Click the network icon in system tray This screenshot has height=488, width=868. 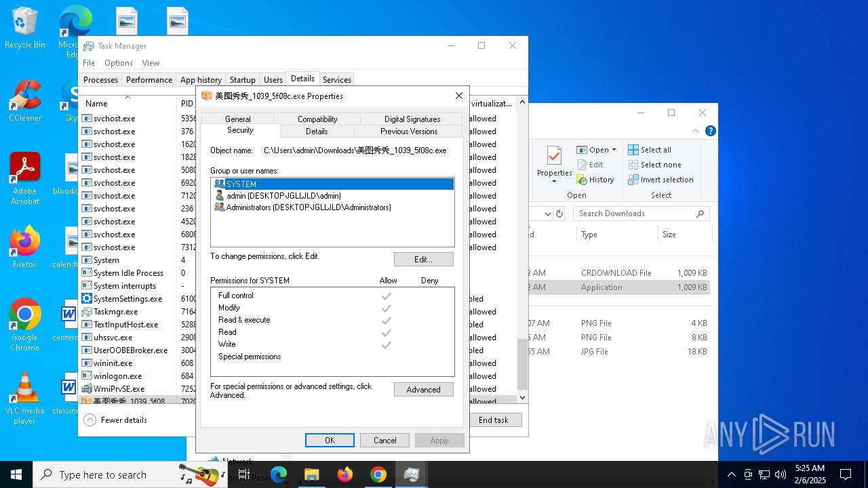764,474
